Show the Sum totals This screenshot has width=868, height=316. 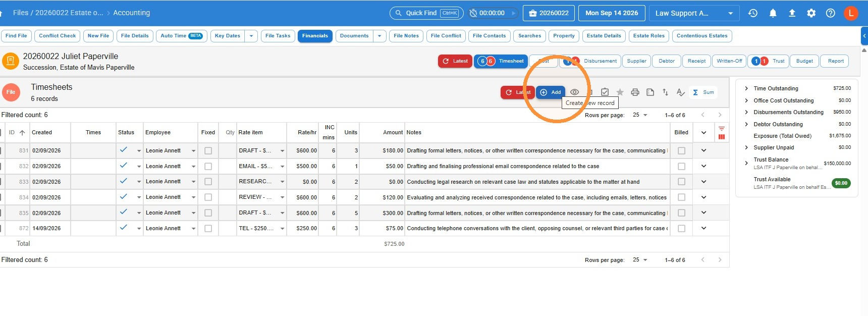(703, 92)
